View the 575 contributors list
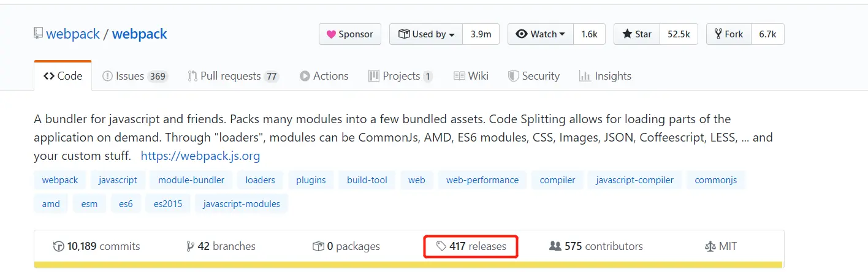This screenshot has width=868, height=272. (x=596, y=246)
